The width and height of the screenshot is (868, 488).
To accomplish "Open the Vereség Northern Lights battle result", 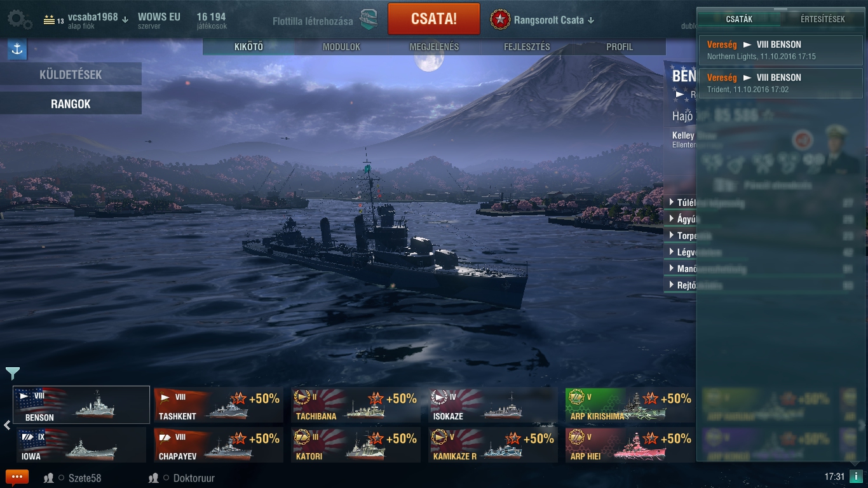I will [x=781, y=50].
